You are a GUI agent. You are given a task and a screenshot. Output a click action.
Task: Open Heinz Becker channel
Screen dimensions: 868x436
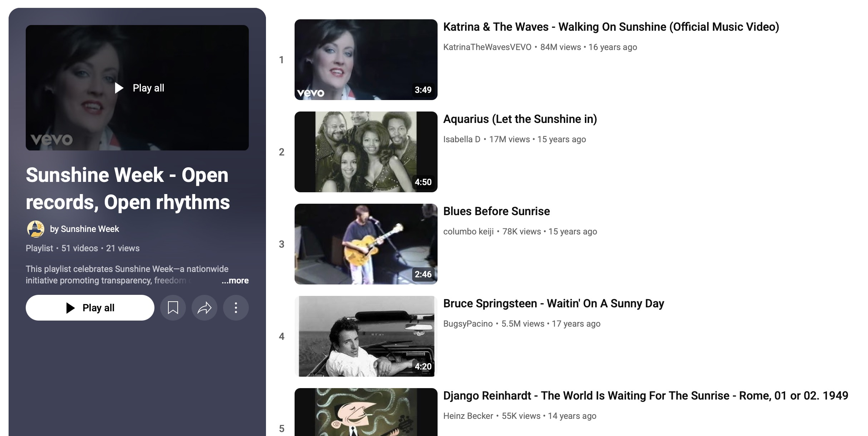[x=468, y=416]
